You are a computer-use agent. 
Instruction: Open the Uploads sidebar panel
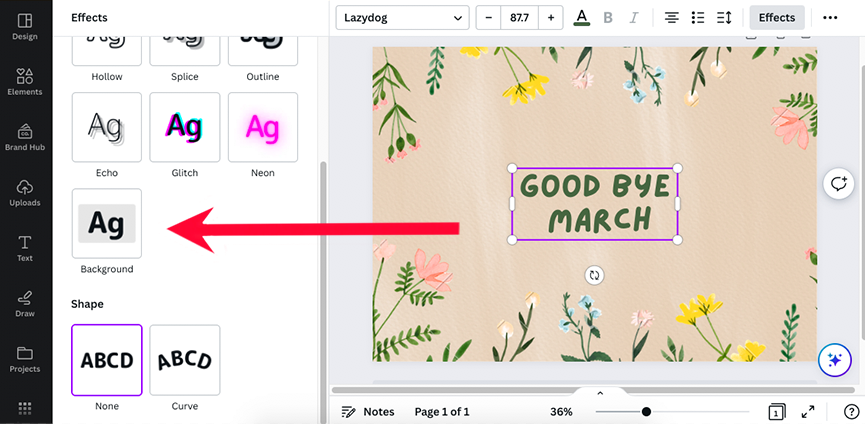pos(25,192)
